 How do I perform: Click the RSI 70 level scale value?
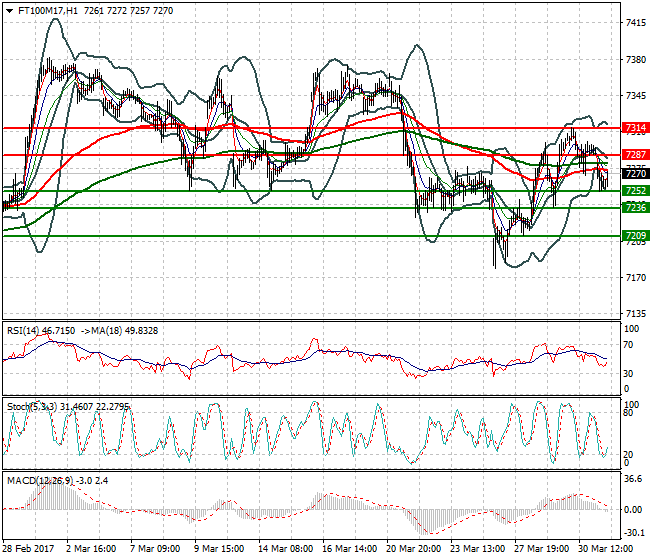pyautogui.click(x=628, y=345)
